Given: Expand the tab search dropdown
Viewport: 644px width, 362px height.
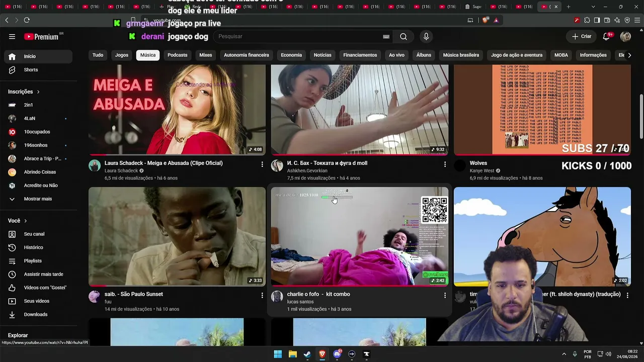Looking at the screenshot, I should coord(593,7).
